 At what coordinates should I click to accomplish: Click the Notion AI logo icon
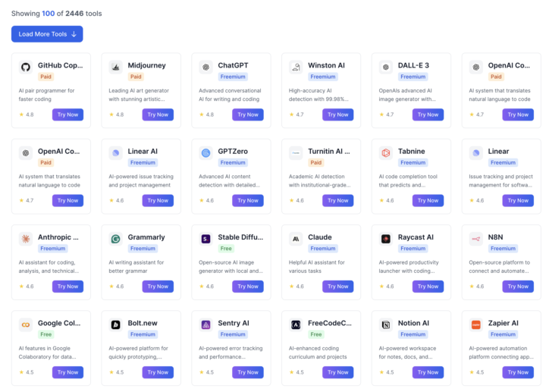(x=386, y=325)
